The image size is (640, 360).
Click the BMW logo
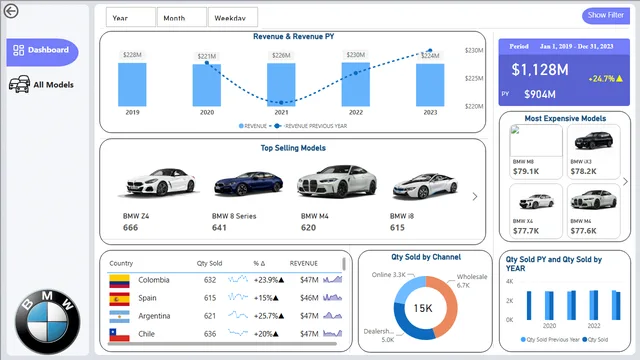pyautogui.click(x=47, y=322)
